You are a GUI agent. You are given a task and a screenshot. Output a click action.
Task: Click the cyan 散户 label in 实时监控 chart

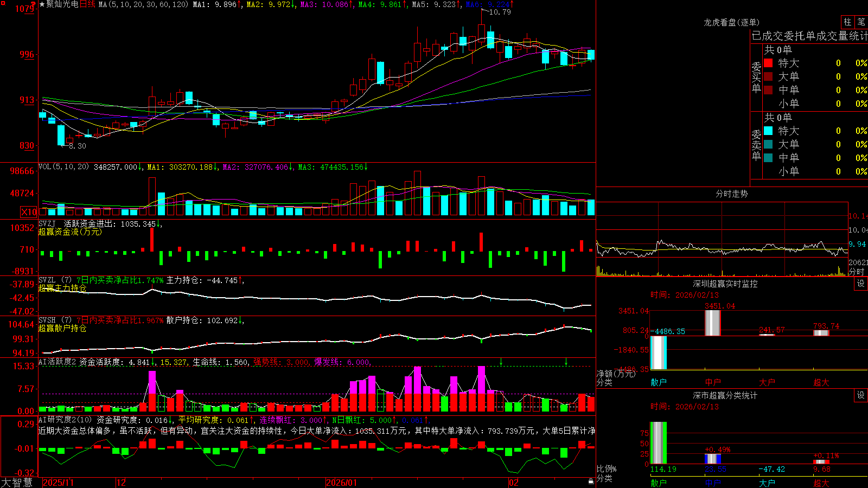659,382
